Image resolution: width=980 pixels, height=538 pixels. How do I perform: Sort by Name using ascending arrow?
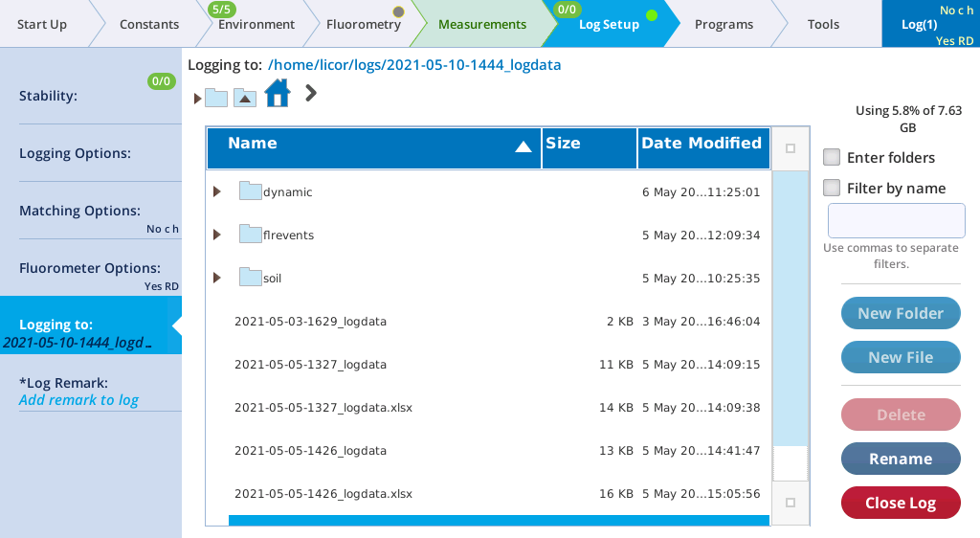click(523, 146)
